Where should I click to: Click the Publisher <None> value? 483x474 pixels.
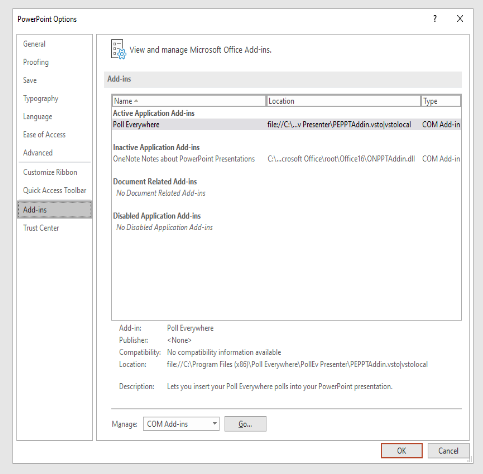pyautogui.click(x=179, y=340)
